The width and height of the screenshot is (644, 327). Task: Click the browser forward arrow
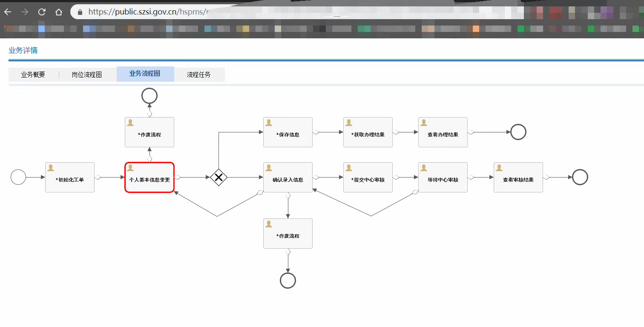[25, 12]
